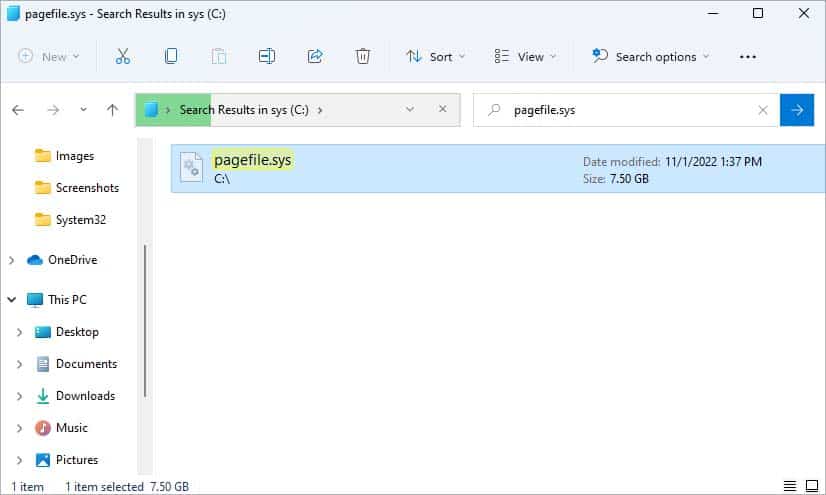
Task: Expand the Music tree node
Action: 19,428
